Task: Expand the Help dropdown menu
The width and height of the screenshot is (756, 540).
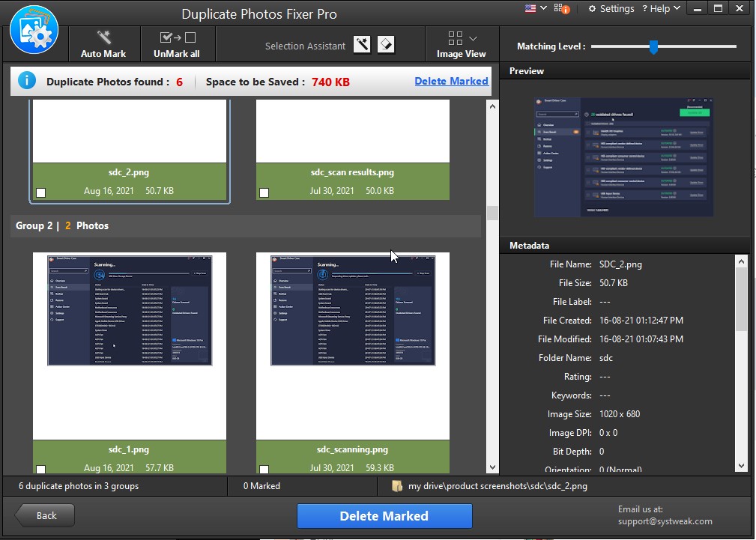Action: click(x=665, y=9)
